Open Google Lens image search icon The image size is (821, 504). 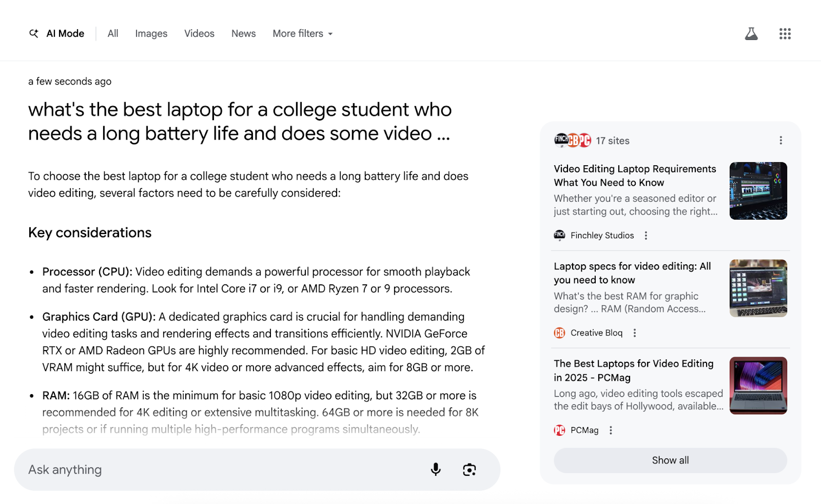coord(470,469)
